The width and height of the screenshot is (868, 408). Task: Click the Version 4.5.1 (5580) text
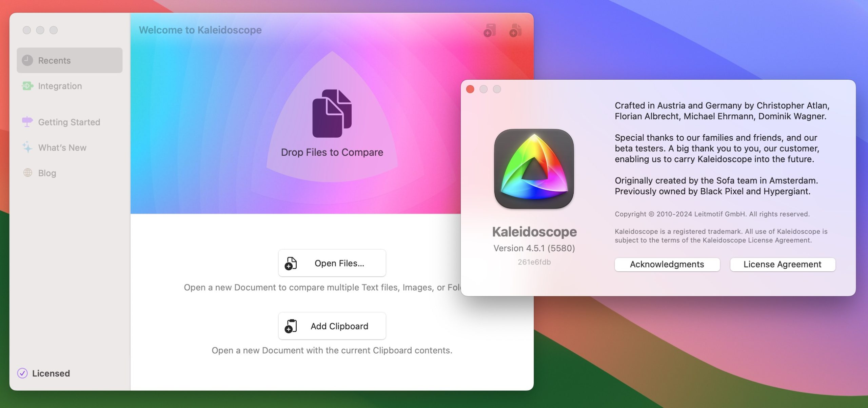(x=534, y=248)
